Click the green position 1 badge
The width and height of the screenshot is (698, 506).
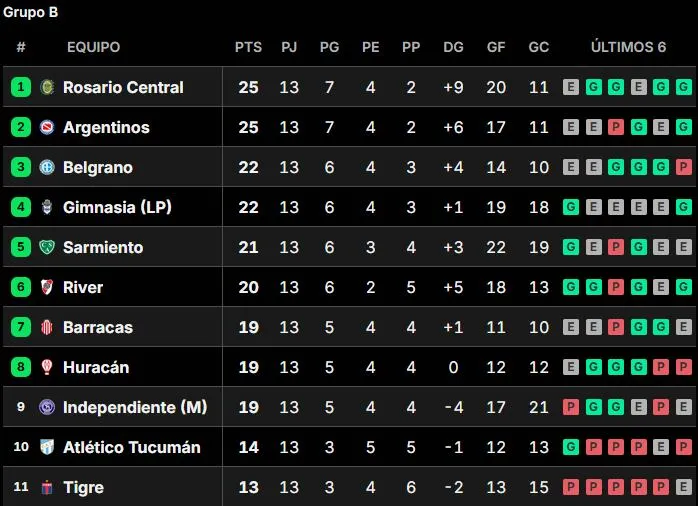20,87
